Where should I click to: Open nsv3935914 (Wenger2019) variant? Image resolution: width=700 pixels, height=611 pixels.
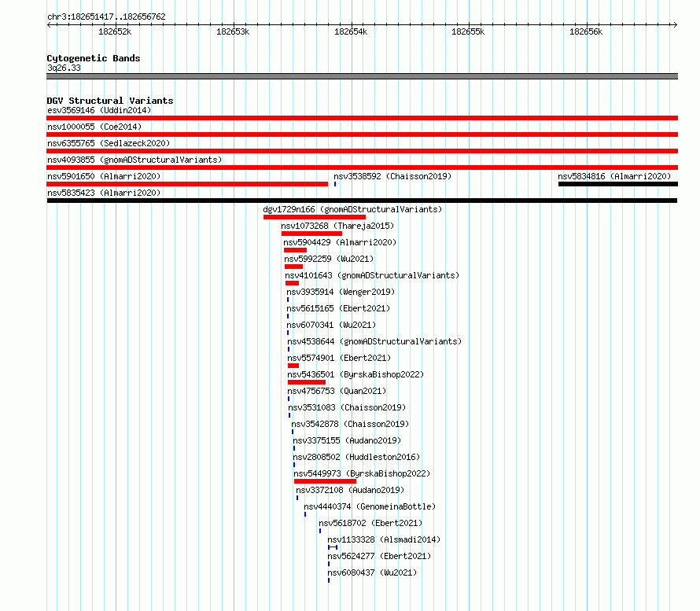click(x=341, y=292)
